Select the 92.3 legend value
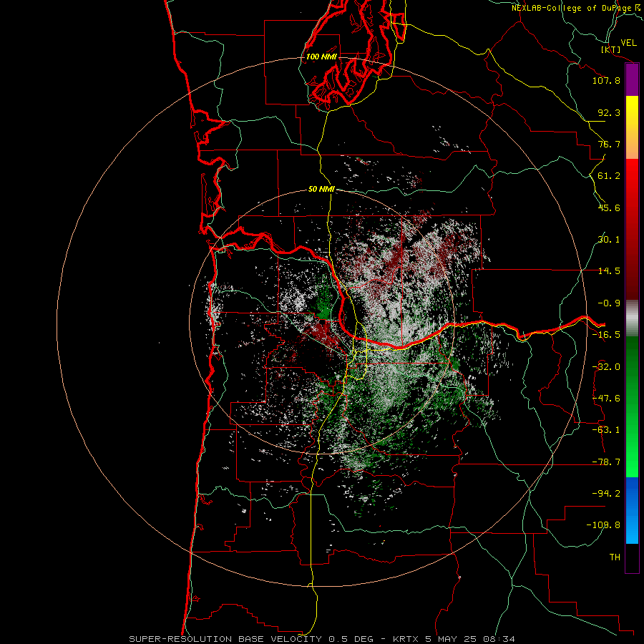The width and height of the screenshot is (644, 644). [x=609, y=112]
